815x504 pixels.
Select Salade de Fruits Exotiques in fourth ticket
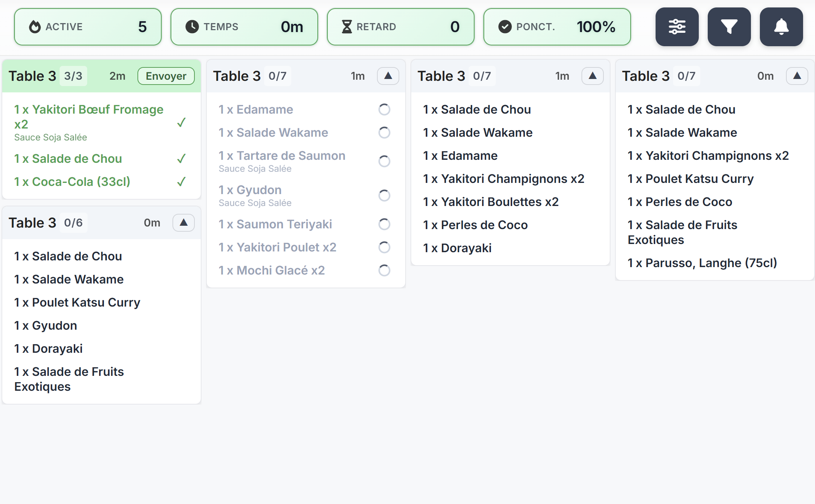pyautogui.click(x=682, y=232)
